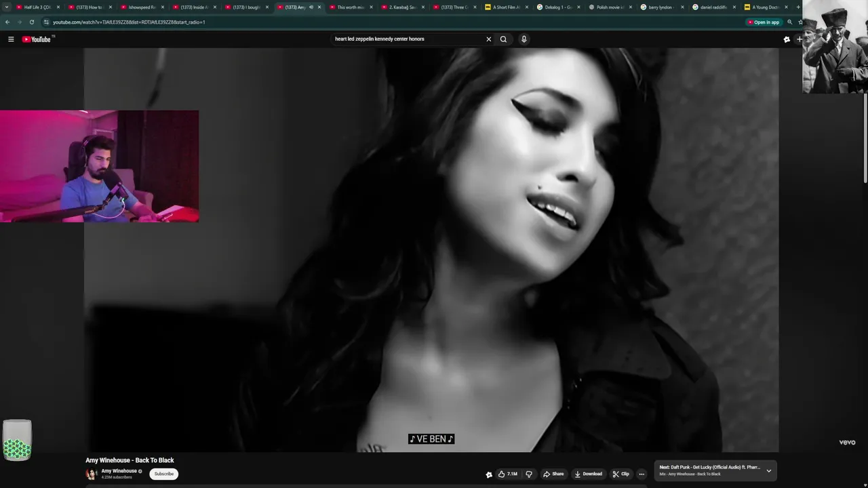Click the Share button
This screenshot has height=488, width=868.
pyautogui.click(x=553, y=474)
